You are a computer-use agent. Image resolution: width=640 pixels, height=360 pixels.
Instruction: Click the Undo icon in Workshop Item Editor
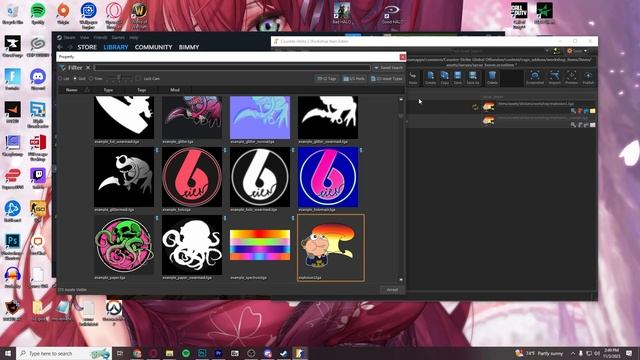coord(413,76)
